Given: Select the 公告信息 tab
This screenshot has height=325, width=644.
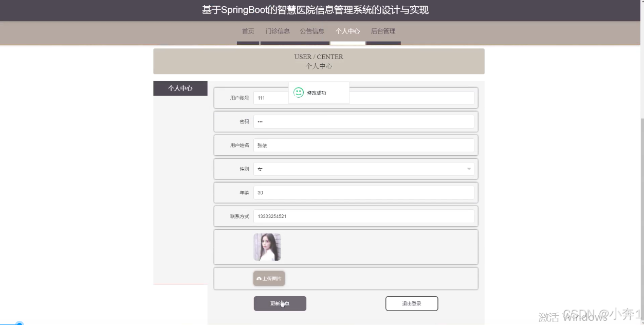Looking at the screenshot, I should coord(312,31).
